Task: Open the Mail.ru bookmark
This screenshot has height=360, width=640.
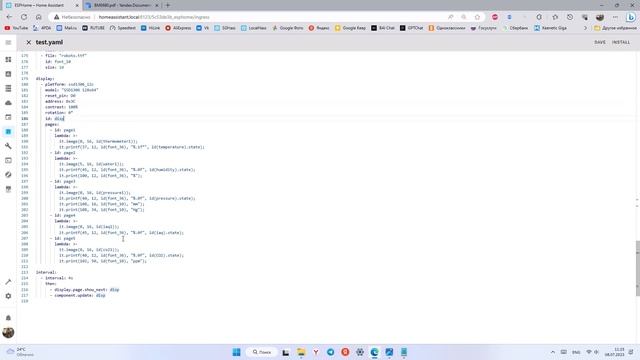Action: (x=67, y=28)
